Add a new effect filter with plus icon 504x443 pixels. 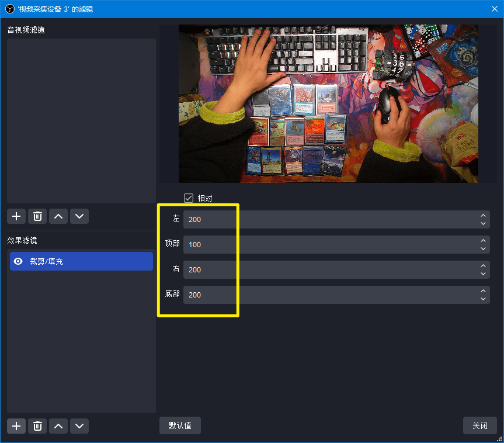pyautogui.click(x=16, y=426)
